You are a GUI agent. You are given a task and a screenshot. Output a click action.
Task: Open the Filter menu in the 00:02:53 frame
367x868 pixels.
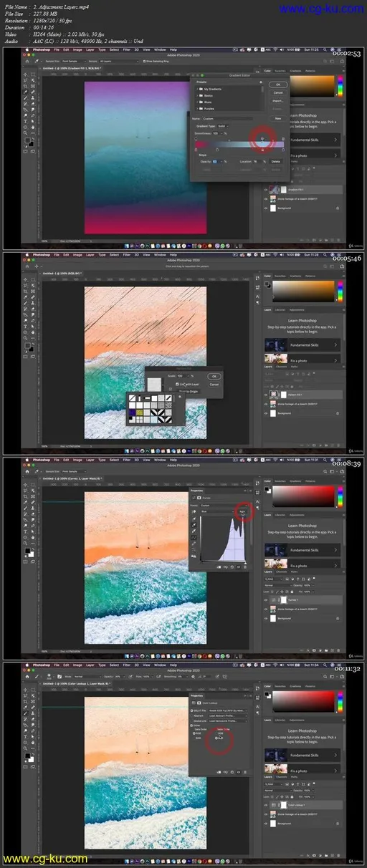click(x=126, y=49)
